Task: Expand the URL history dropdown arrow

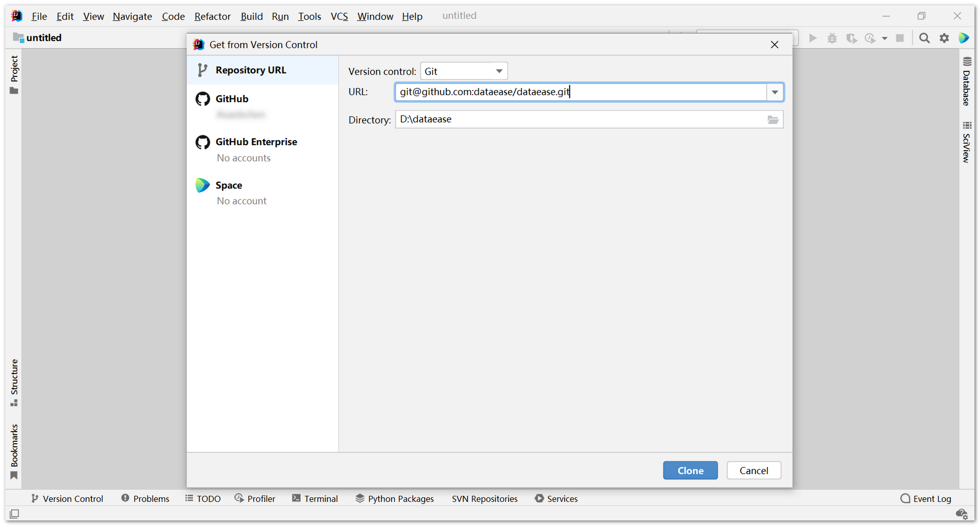Action: [775, 92]
